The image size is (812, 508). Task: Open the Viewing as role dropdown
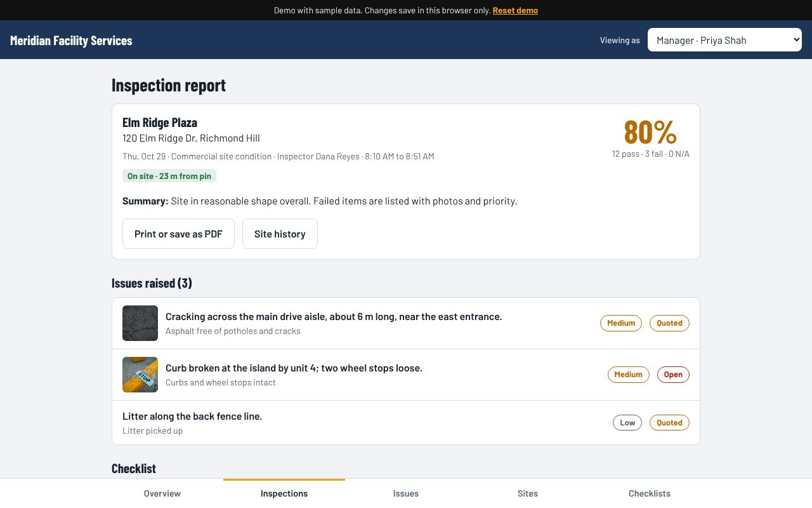(x=724, y=40)
